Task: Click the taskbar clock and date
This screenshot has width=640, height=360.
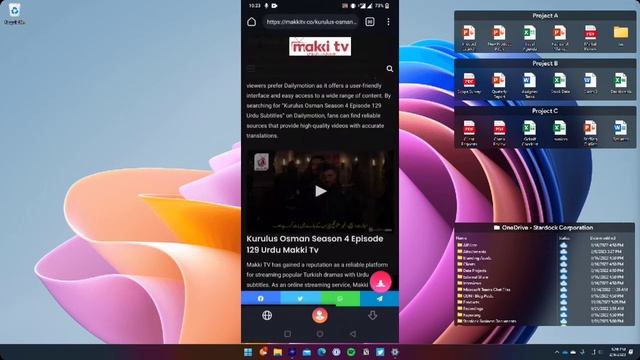Action: [618, 352]
